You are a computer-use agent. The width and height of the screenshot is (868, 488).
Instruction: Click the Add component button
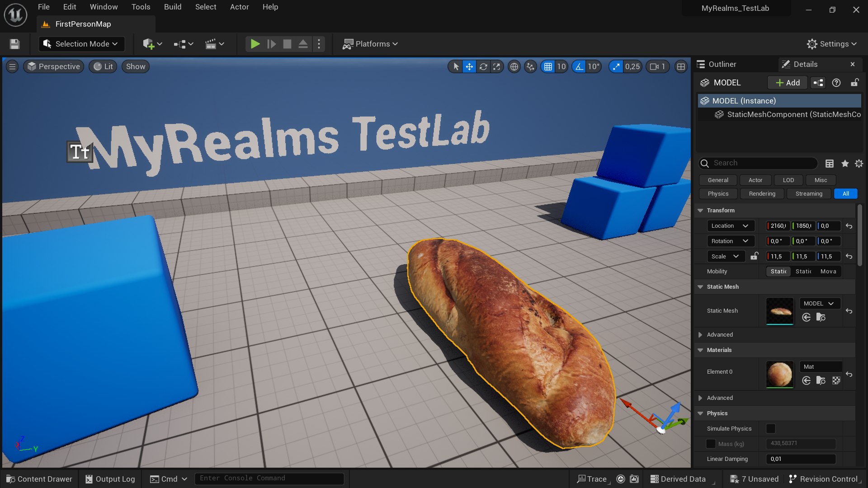pos(788,83)
